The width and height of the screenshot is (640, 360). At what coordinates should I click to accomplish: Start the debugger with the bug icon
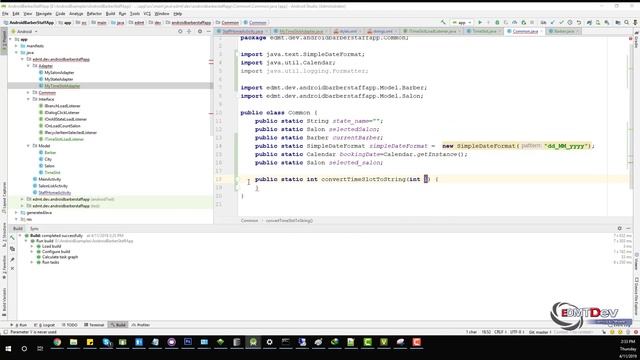497,22
